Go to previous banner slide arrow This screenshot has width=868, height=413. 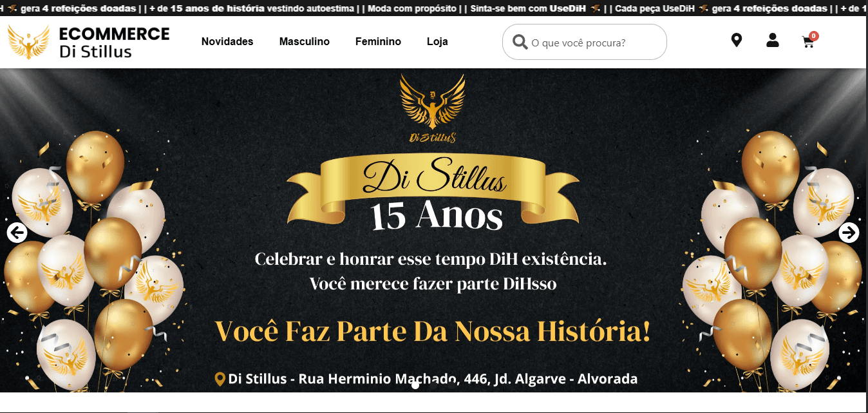pos(17,232)
